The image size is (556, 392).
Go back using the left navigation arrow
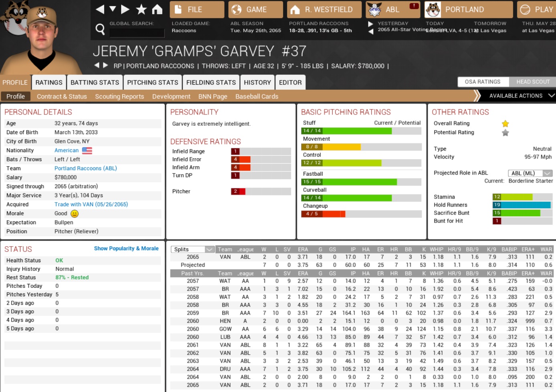coord(100,9)
